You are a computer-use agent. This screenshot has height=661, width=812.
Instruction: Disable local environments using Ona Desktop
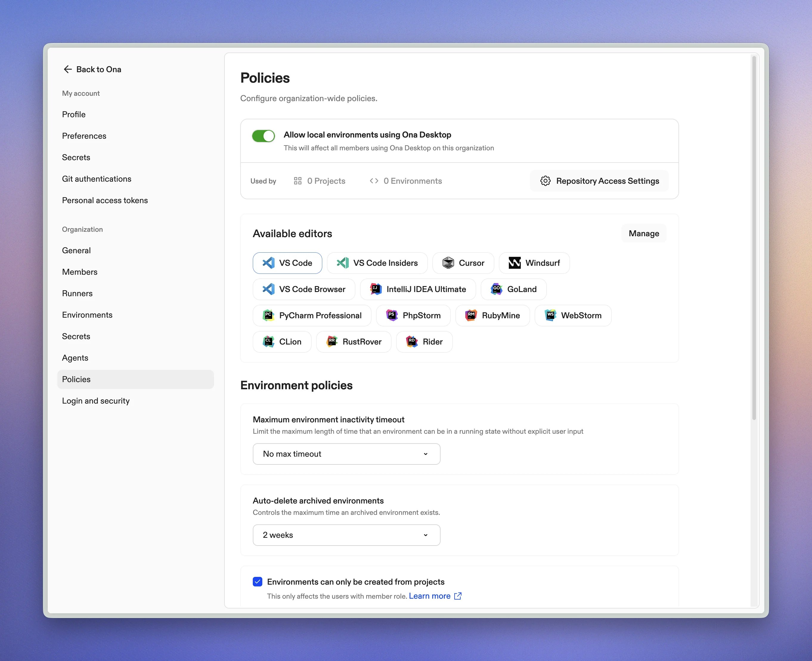tap(263, 136)
